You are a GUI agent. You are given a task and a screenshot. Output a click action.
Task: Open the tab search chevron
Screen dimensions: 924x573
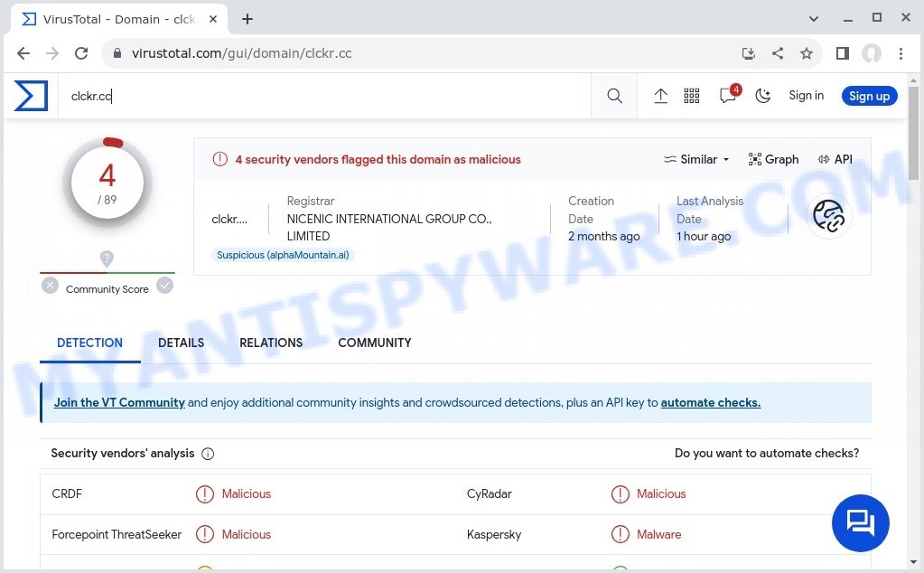[813, 19]
